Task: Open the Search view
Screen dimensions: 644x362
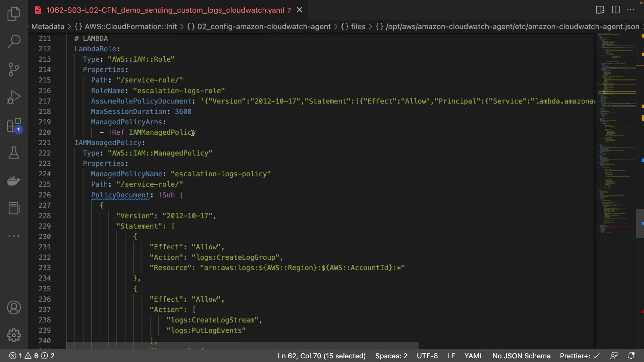Action: click(14, 42)
